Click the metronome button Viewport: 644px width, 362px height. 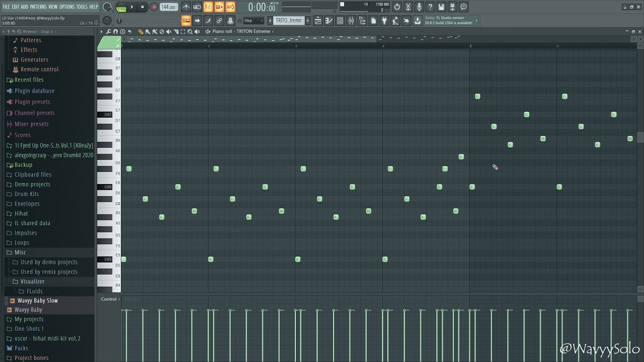click(186, 7)
